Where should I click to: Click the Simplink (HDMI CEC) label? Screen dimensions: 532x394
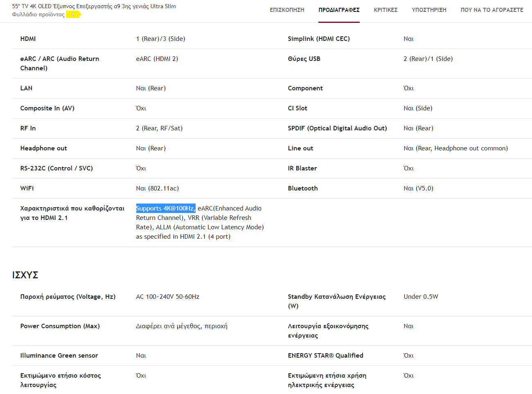(x=318, y=39)
